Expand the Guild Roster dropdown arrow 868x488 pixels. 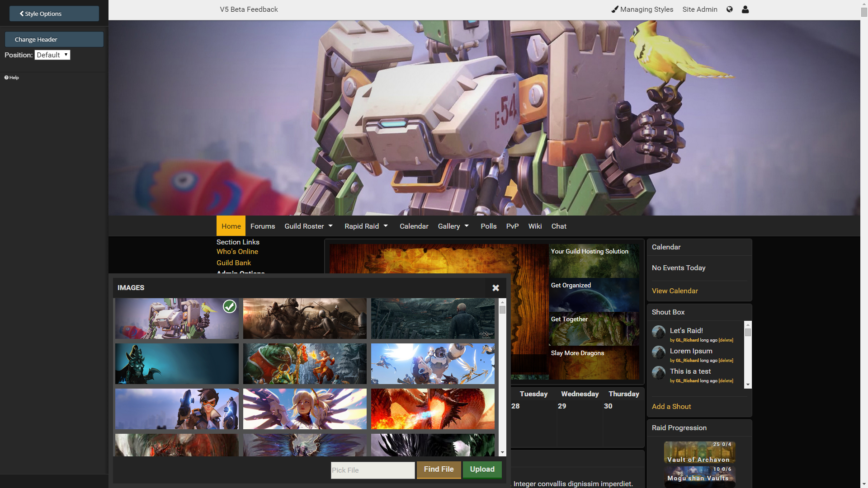pos(330,226)
